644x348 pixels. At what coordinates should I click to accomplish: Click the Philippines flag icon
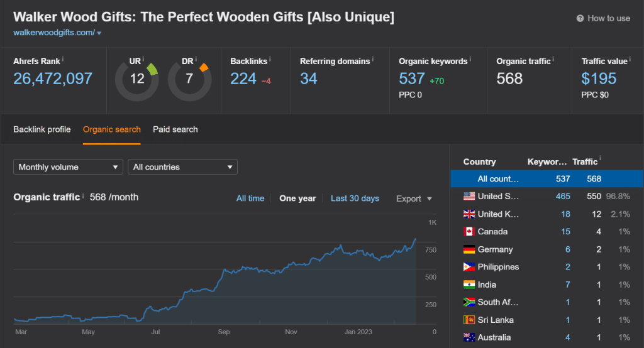(469, 267)
